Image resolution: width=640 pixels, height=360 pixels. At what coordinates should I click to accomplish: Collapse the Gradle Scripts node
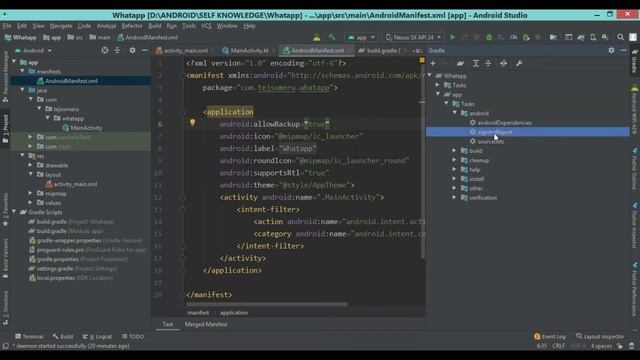(x=14, y=212)
